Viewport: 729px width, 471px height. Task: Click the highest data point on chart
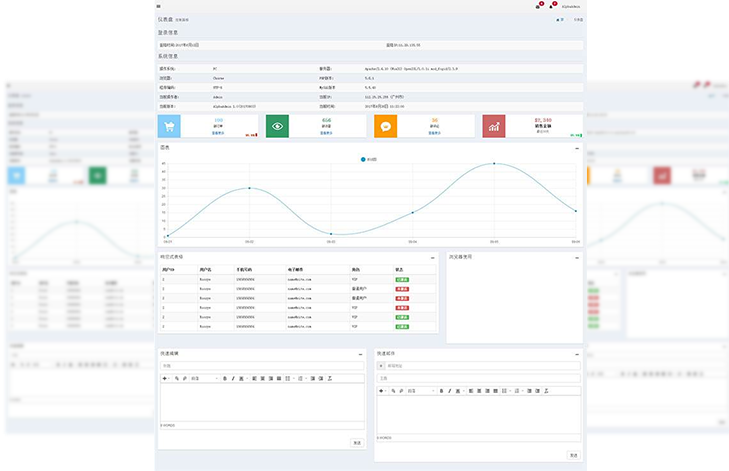pos(493,163)
